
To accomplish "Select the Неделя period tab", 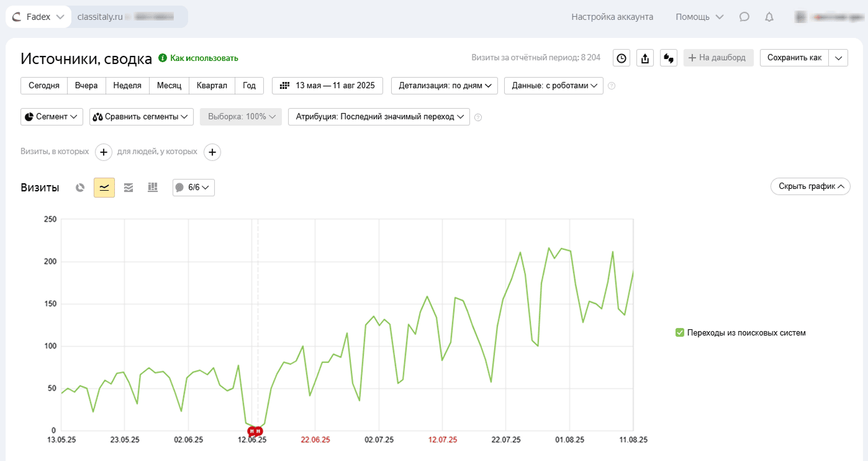I will pos(127,86).
